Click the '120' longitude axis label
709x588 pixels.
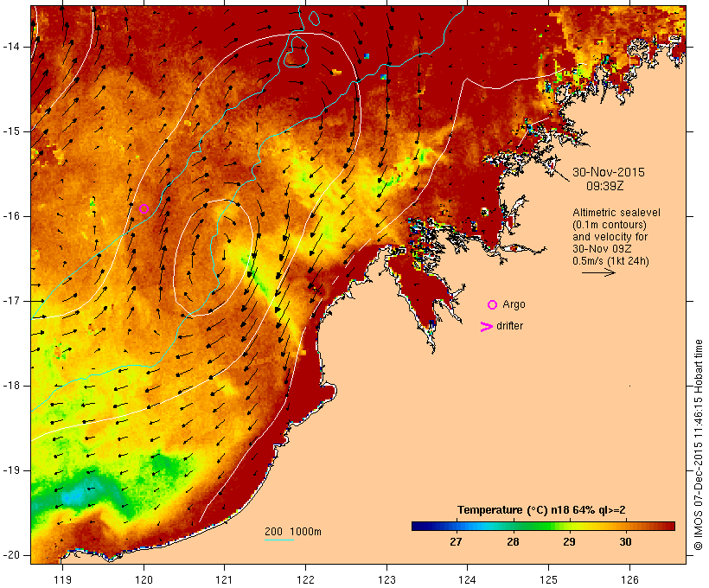[144, 579]
